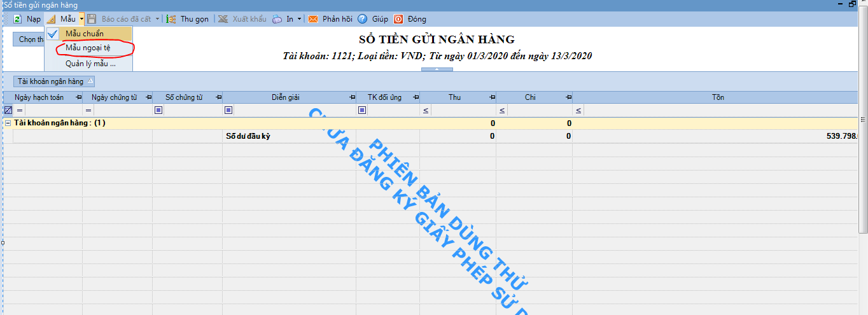This screenshot has width=868, height=315.
Task: Click the Nạp refresh icon
Action: point(18,19)
